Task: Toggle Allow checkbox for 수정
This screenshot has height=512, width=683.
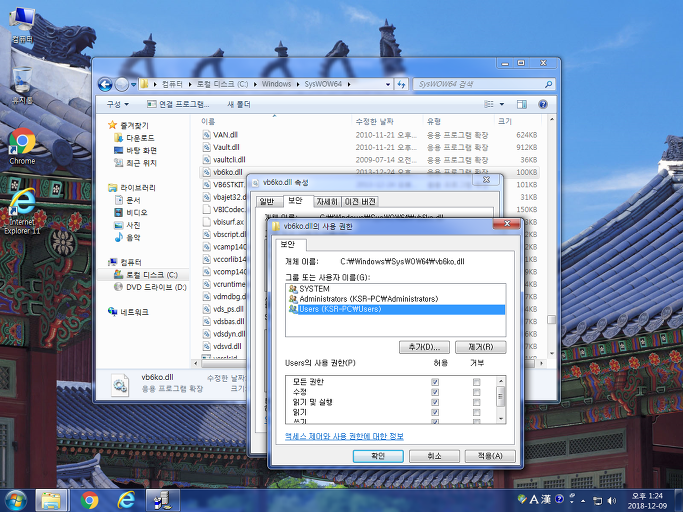Action: point(435,392)
